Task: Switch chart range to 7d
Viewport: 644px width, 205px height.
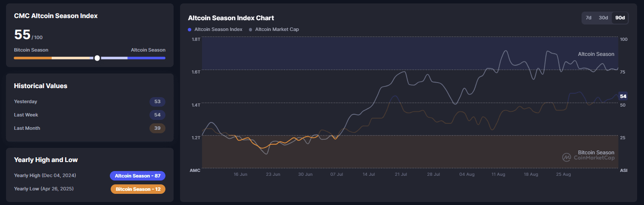Action: coord(588,18)
